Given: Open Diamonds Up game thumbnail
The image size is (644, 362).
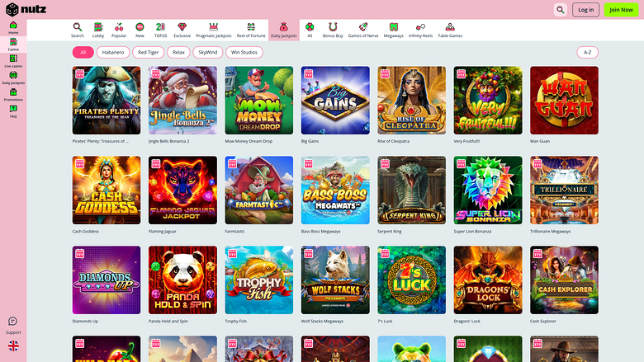Looking at the screenshot, I should tap(107, 280).
